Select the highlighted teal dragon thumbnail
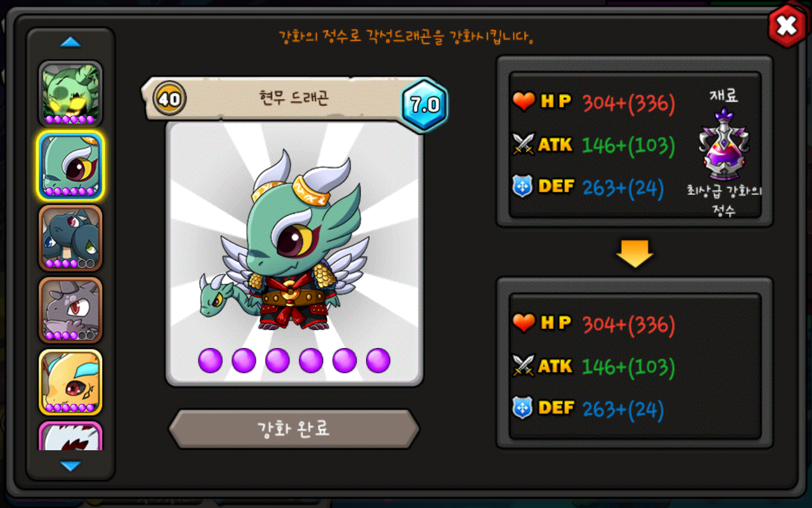This screenshot has height=508, width=812. coord(70,166)
